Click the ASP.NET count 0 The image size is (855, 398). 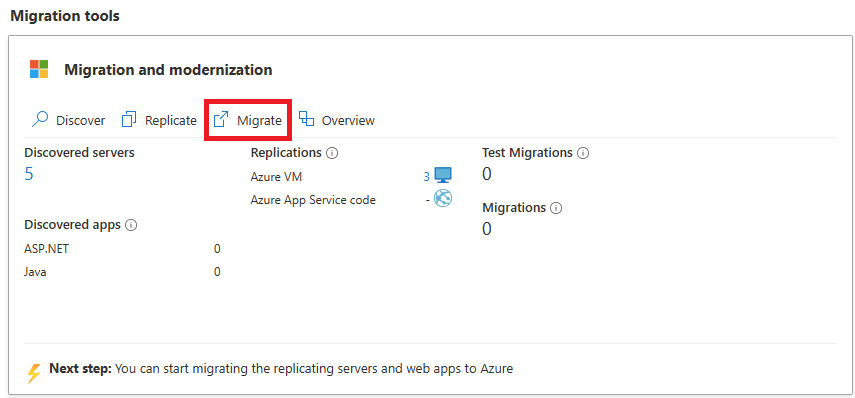coord(217,249)
